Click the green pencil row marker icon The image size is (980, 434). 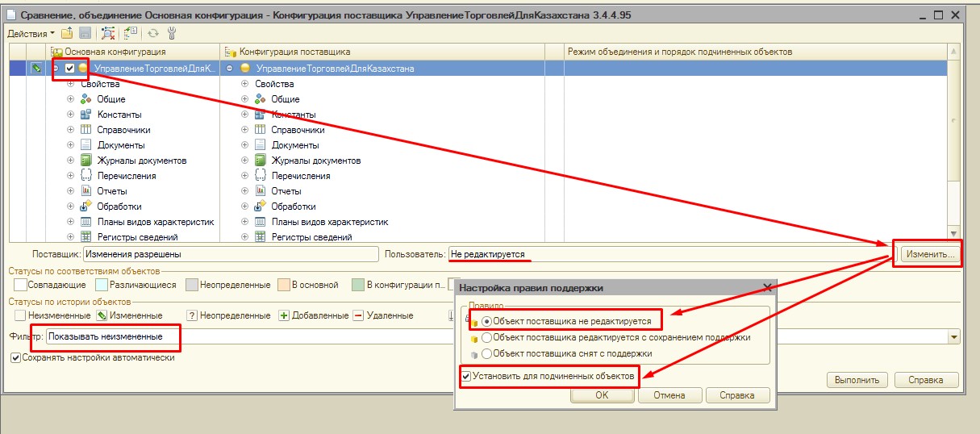click(36, 69)
